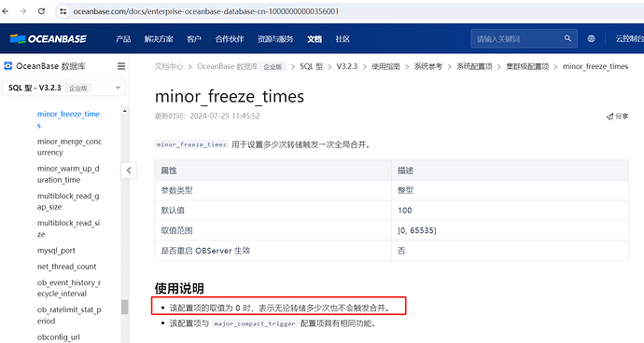Click the 是否重启 OBServer 生效 cell
The width and height of the screenshot is (644, 343).
pos(273,251)
